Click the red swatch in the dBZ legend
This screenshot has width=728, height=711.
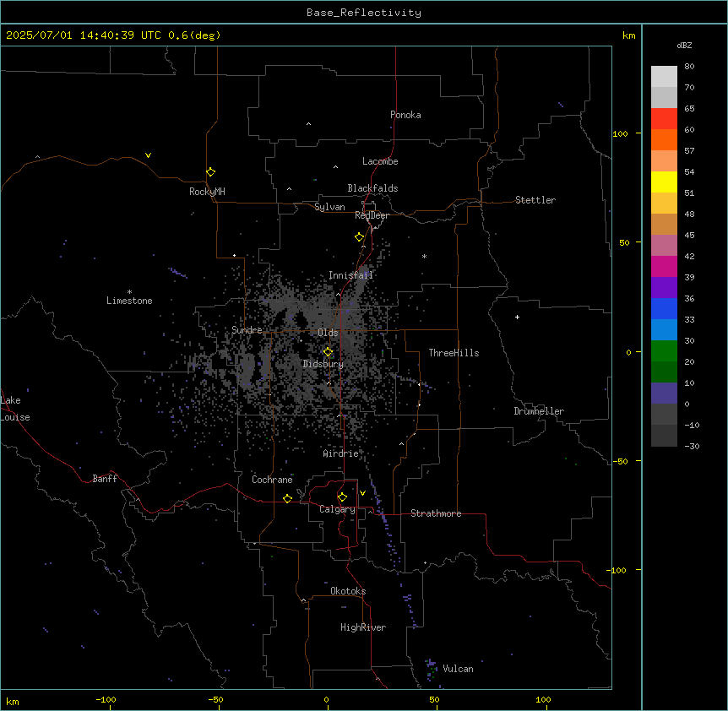pos(664,118)
